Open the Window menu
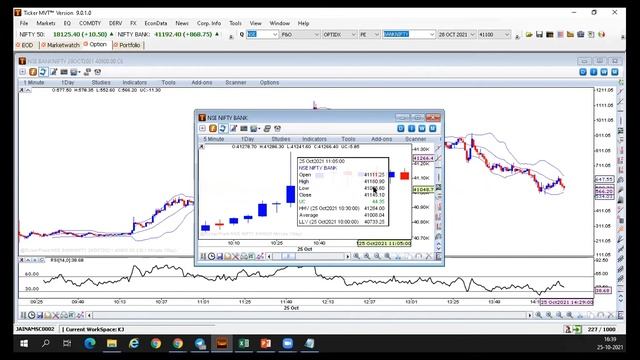Image resolution: width=640 pixels, height=360 pixels. click(x=279, y=23)
